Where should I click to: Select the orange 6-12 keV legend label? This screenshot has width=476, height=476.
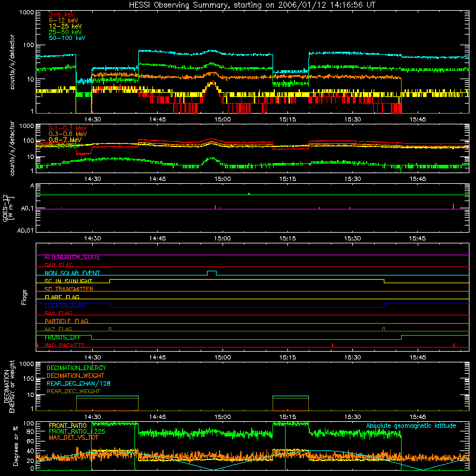click(63, 20)
